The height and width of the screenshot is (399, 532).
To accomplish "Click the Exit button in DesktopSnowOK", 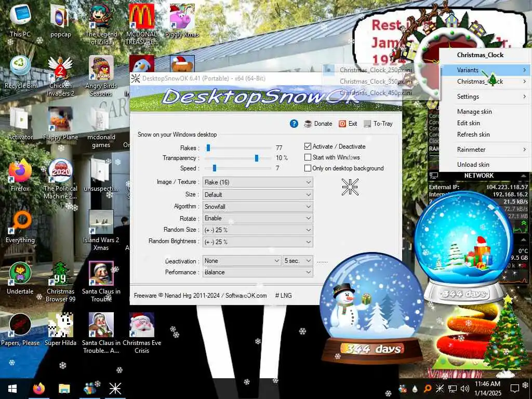I will click(348, 124).
